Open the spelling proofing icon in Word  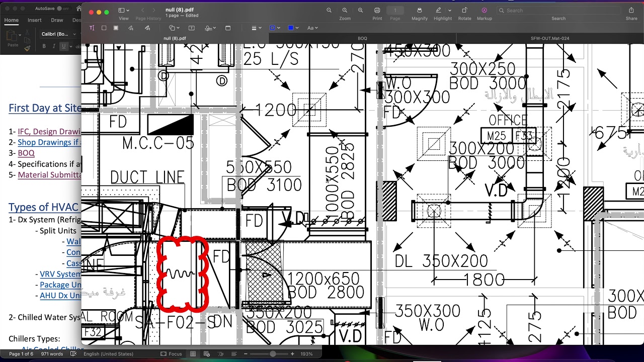pyautogui.click(x=73, y=354)
